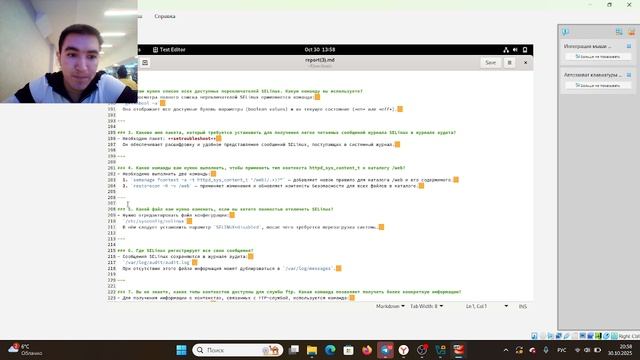Launch Microsoft Edge from the taskbar
The height and width of the screenshot is (360, 640).
[330, 350]
